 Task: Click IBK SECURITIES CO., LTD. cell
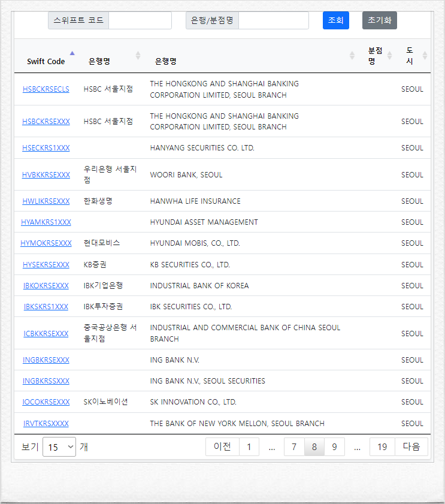191,307
